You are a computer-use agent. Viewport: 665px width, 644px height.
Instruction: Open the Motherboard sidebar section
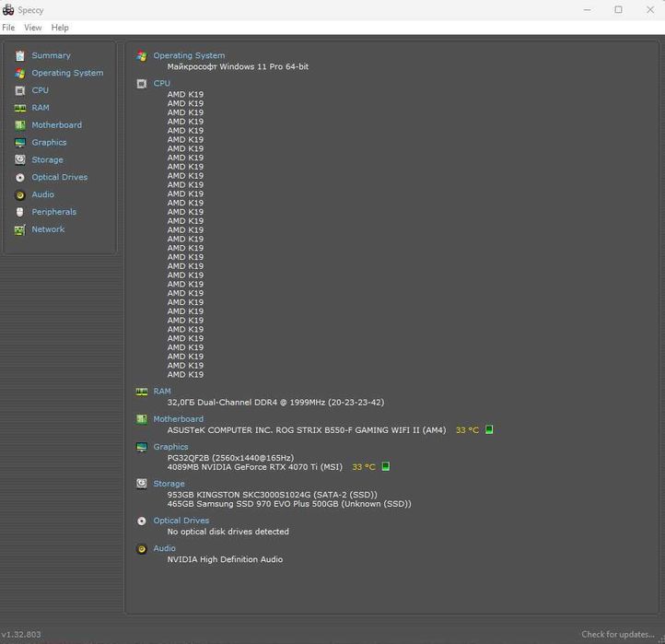pyautogui.click(x=57, y=125)
